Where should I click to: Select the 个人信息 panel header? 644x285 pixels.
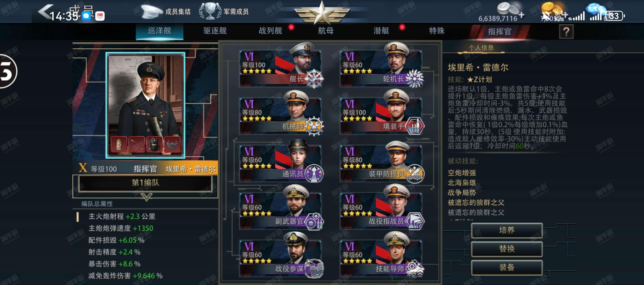(x=481, y=48)
